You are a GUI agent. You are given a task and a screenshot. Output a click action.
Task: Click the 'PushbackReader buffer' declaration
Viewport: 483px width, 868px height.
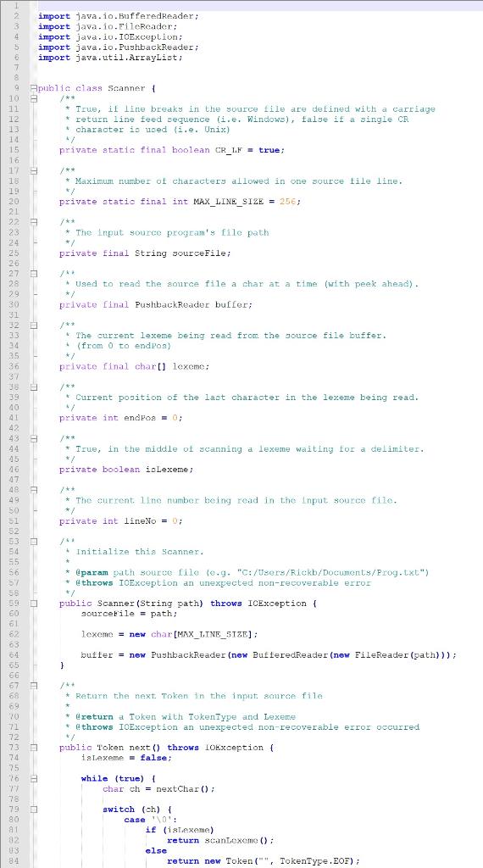(x=156, y=304)
